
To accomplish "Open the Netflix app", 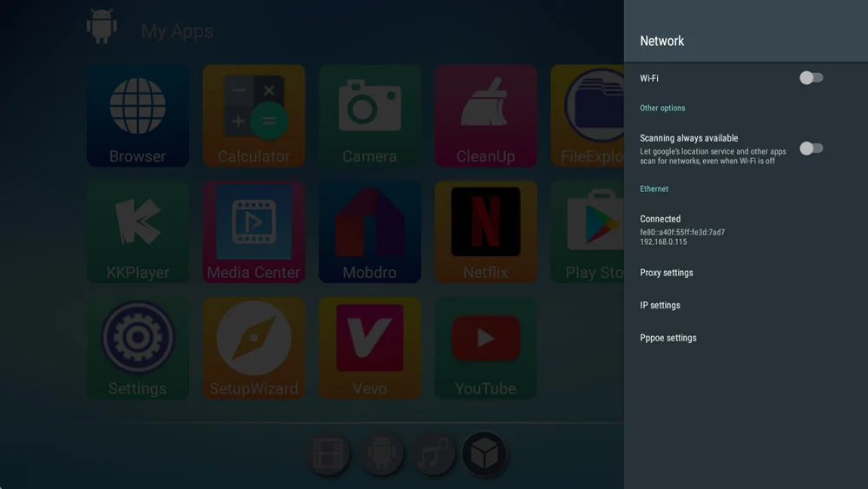I will (485, 232).
